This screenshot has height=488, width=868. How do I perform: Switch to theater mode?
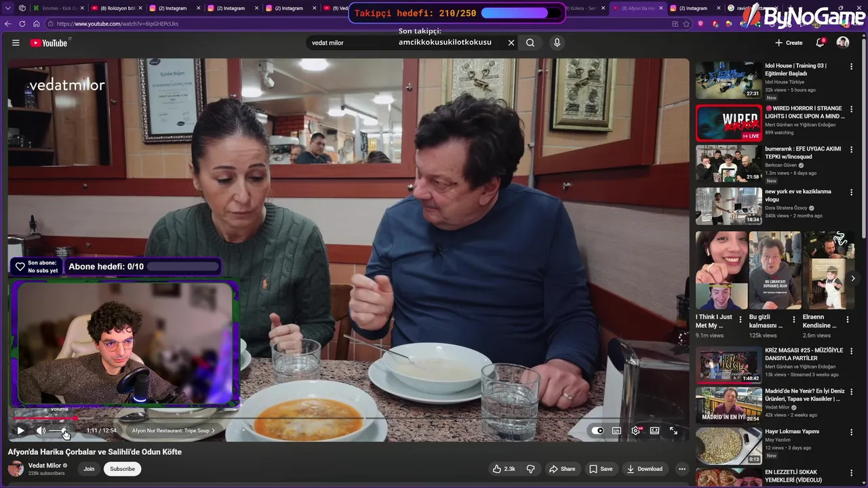(x=654, y=430)
